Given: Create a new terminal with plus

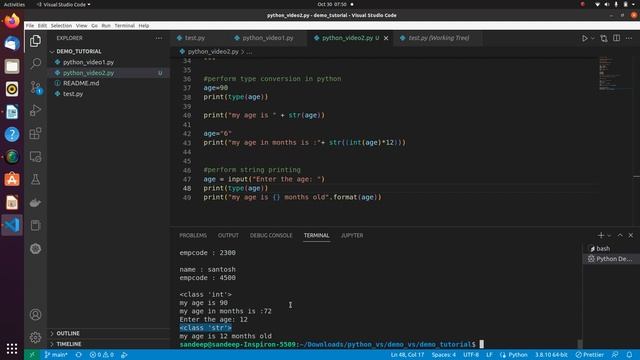Looking at the screenshot, I should click(x=600, y=236).
